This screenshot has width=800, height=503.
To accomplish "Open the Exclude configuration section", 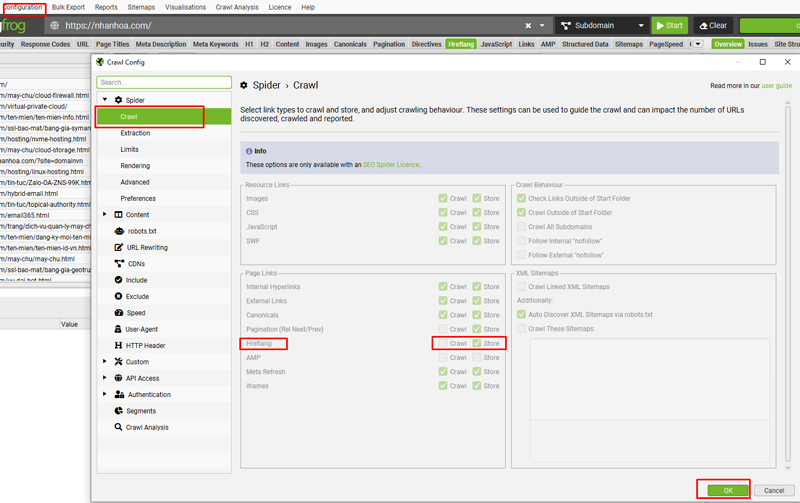I will coord(137,296).
